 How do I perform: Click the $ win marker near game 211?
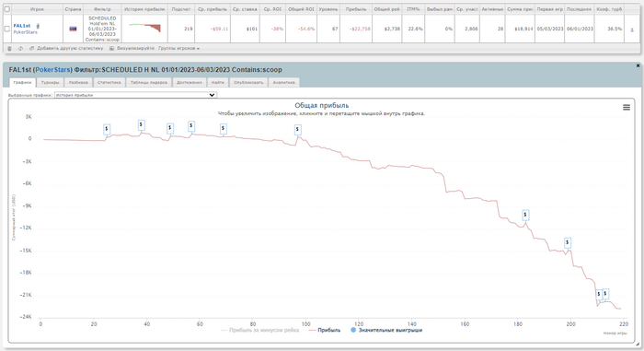click(599, 295)
